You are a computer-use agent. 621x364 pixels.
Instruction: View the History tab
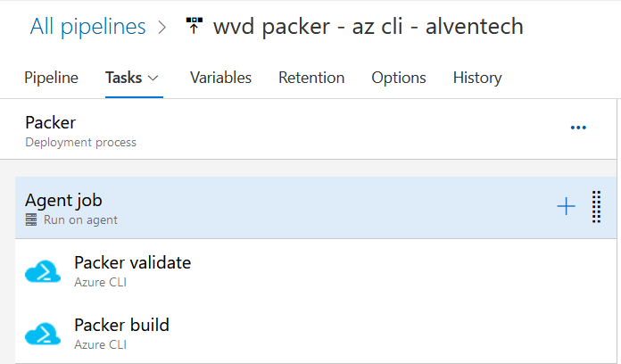(x=477, y=78)
